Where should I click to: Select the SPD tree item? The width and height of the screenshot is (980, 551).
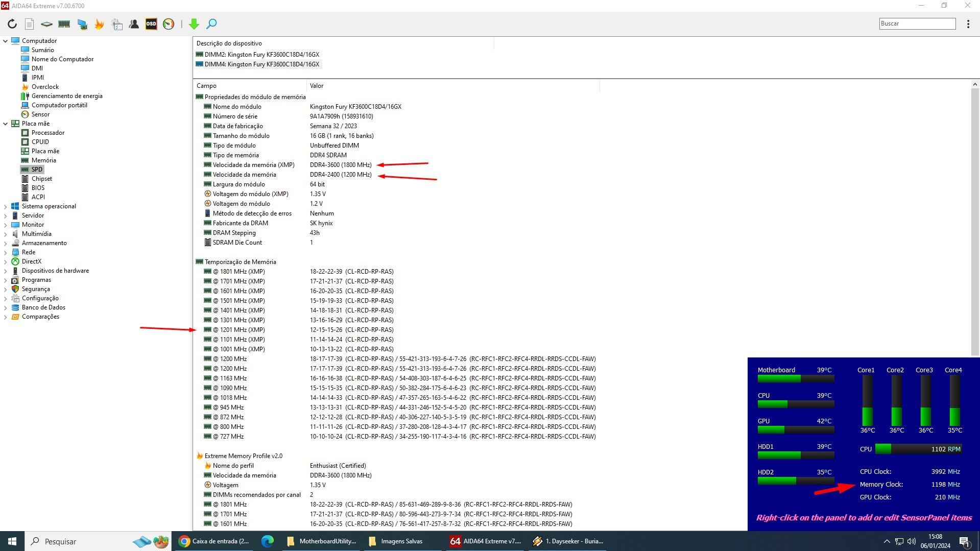(x=37, y=170)
